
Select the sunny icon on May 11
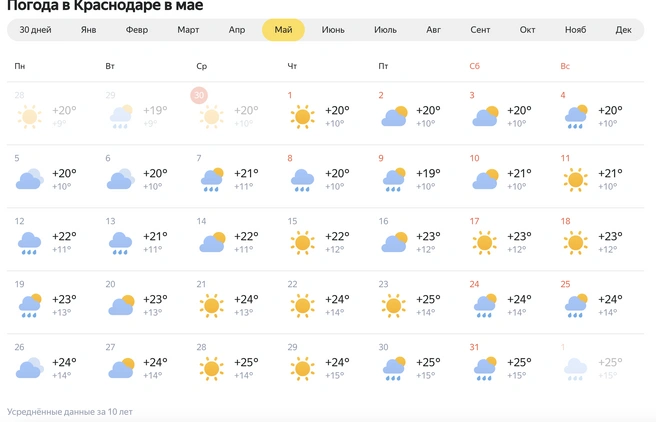575,180
